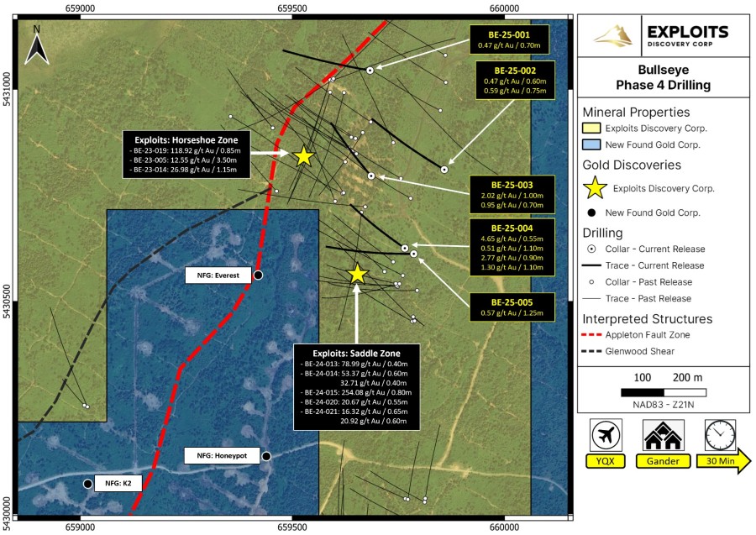Click the "BE-24-015: 254.08 g/t Au / 0.80m" line
The image size is (756, 535).
356,392
